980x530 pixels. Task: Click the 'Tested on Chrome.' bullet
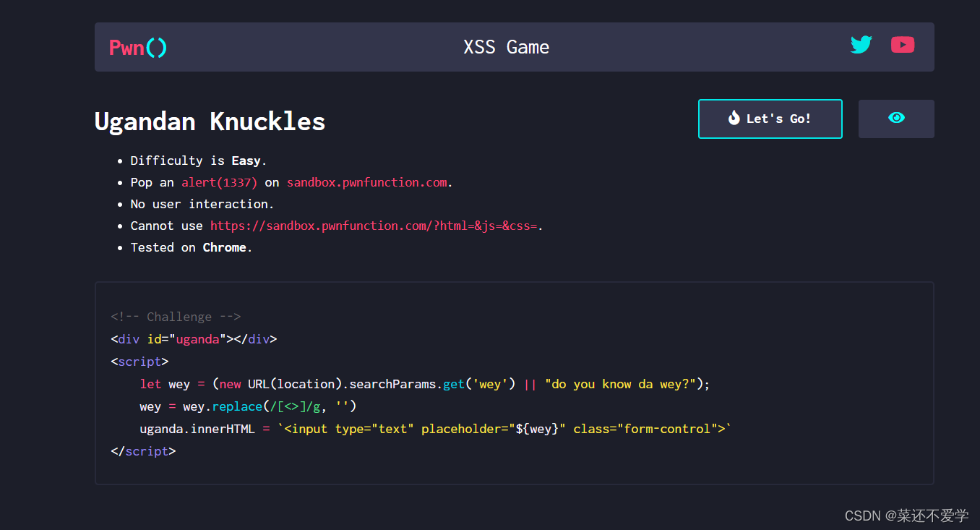[x=192, y=247]
